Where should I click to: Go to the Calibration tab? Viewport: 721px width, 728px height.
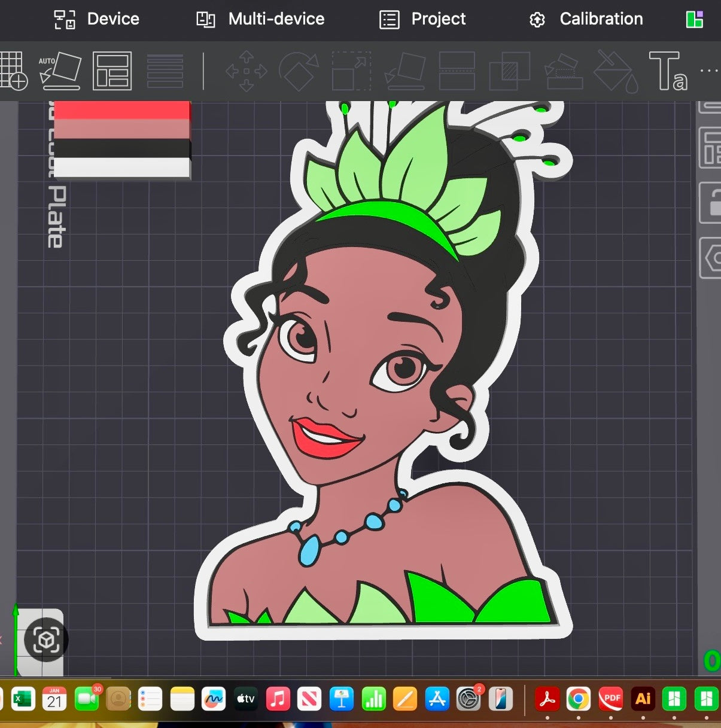click(586, 19)
